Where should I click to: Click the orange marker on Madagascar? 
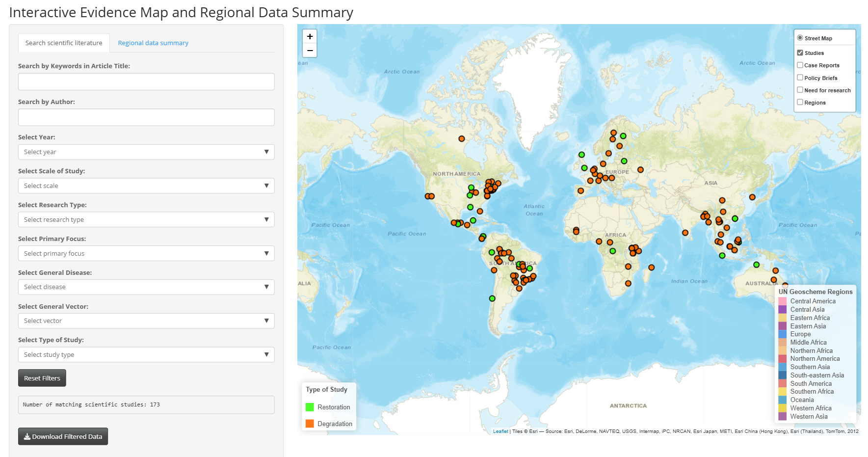click(651, 268)
